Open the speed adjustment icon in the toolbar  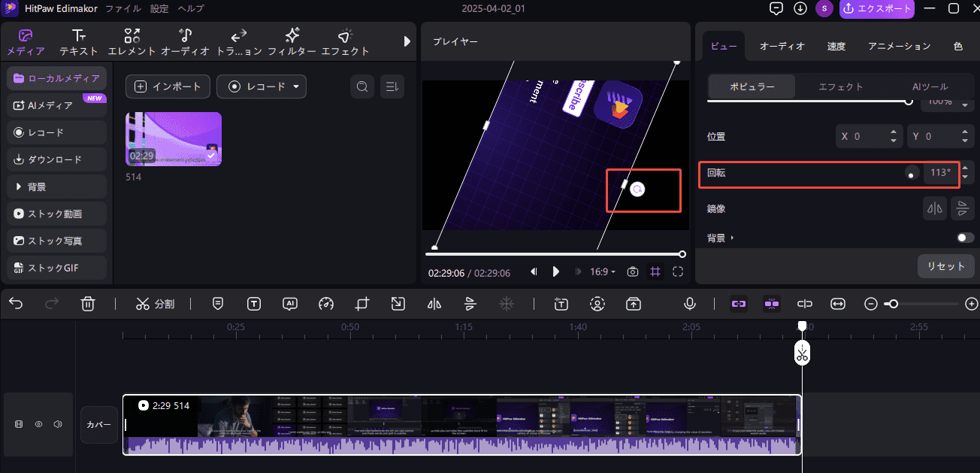tap(326, 304)
